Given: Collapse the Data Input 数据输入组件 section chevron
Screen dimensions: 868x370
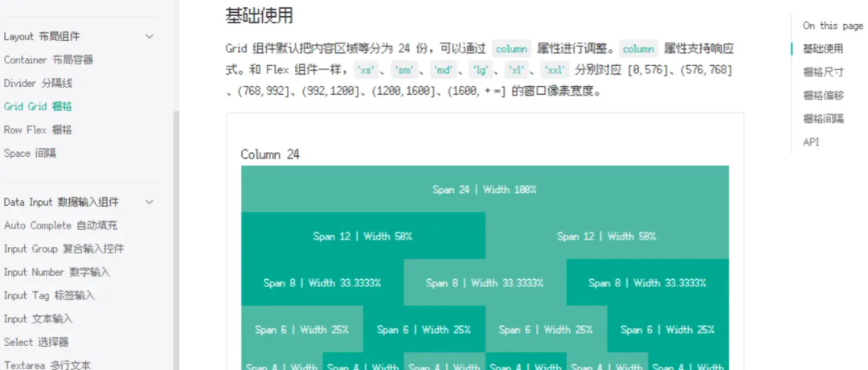Looking at the screenshot, I should pyautogui.click(x=149, y=202).
